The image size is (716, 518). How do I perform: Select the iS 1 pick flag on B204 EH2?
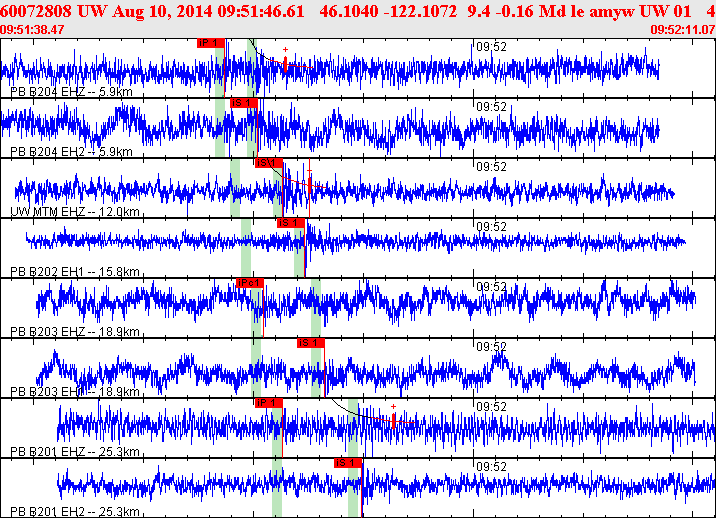click(x=244, y=103)
